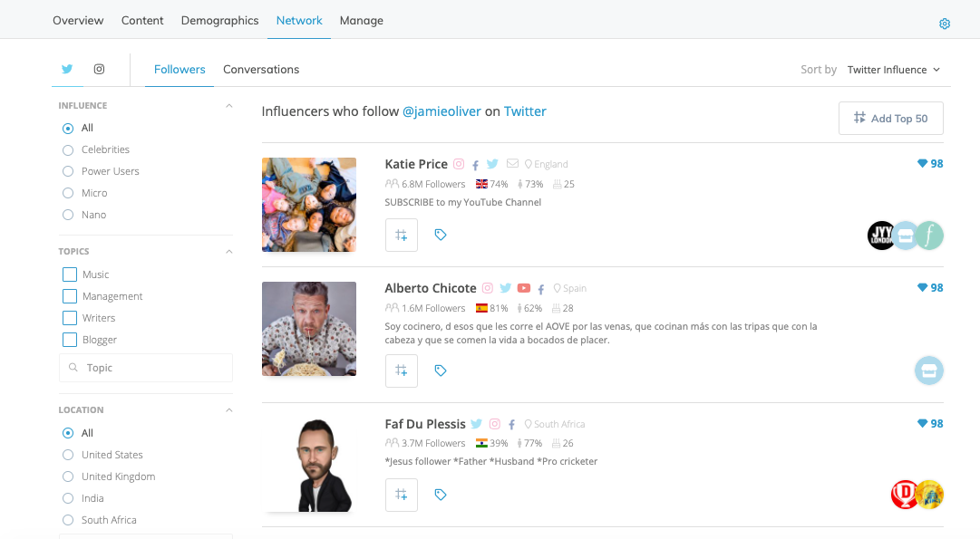The image size is (980, 539).
Task: Select the Celebrities influence filter
Action: point(96,149)
